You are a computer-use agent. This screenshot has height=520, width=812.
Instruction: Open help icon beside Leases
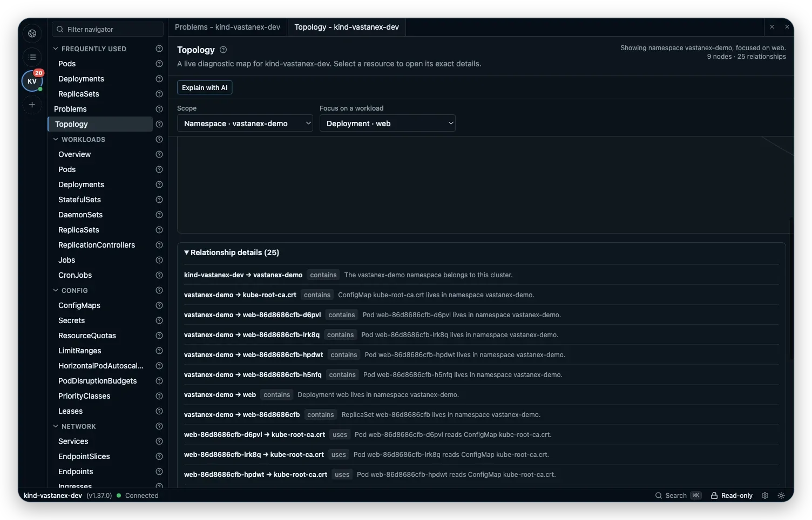click(159, 411)
